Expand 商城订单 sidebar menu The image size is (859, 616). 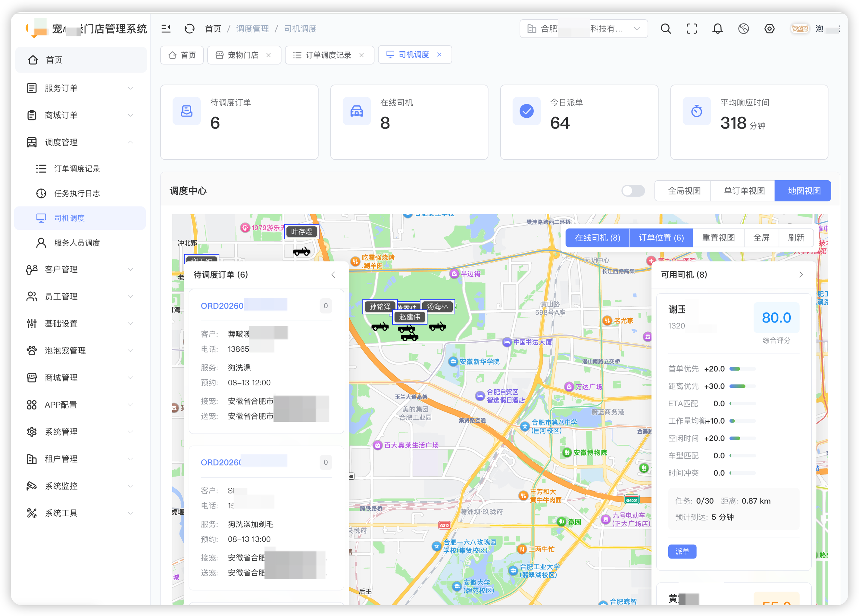[x=81, y=115]
